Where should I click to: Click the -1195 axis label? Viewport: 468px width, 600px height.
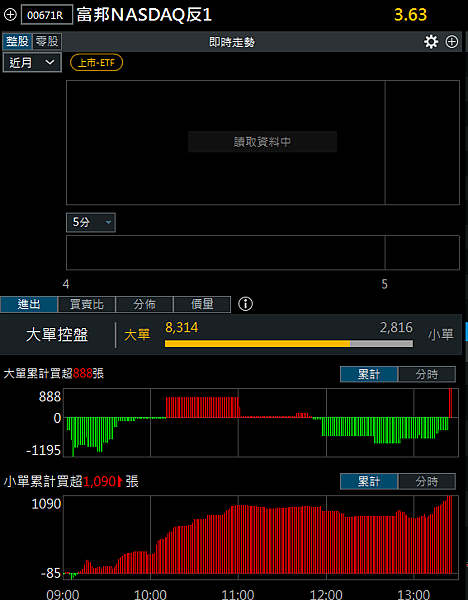[44, 450]
